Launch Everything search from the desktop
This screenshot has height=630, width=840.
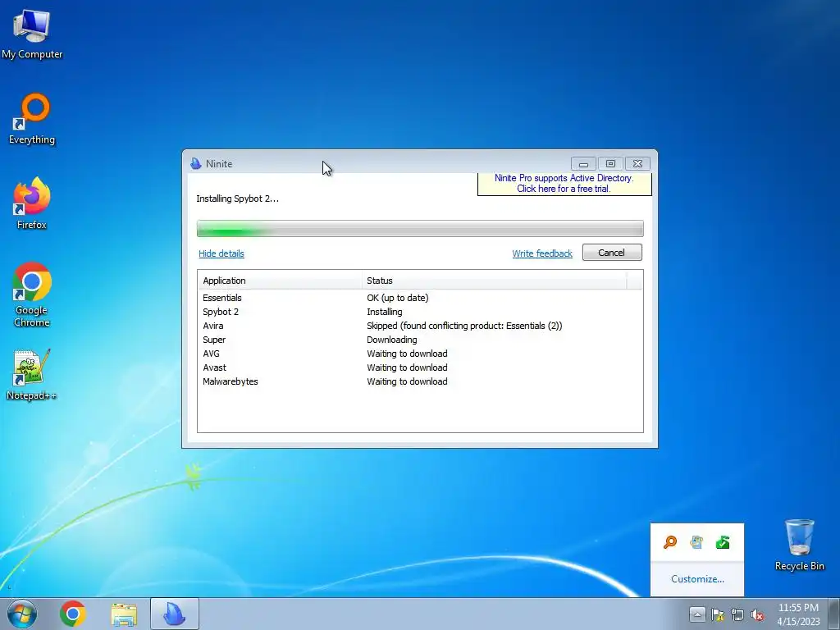coord(32,119)
